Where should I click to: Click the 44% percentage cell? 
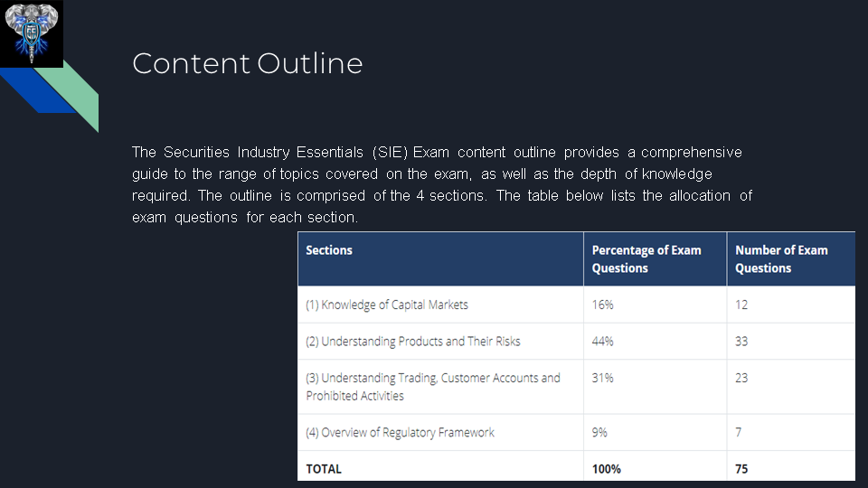pyautogui.click(x=603, y=342)
